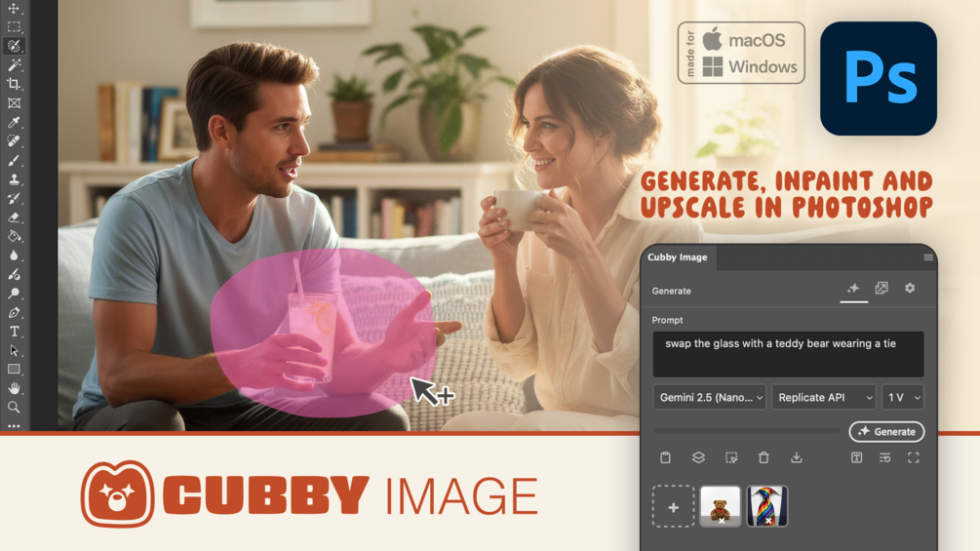Select the Blur tool
980x551 pixels.
14,256
